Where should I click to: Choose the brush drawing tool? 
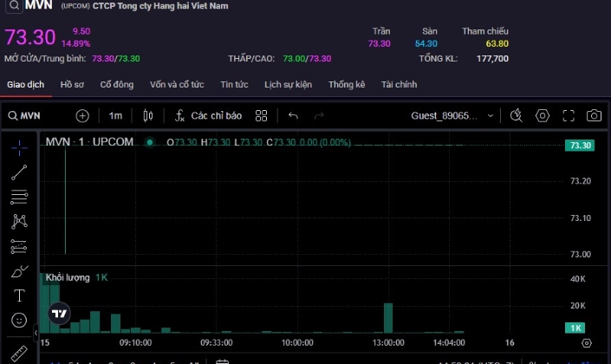[19, 271]
